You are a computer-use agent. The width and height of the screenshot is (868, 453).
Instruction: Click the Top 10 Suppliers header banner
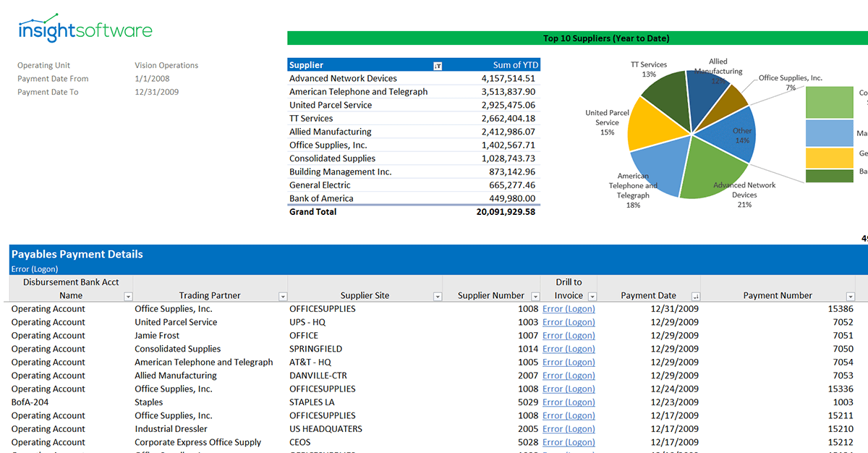pos(606,37)
